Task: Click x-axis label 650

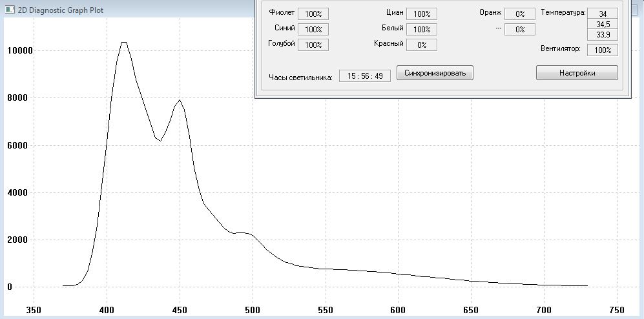Action: [471, 309]
